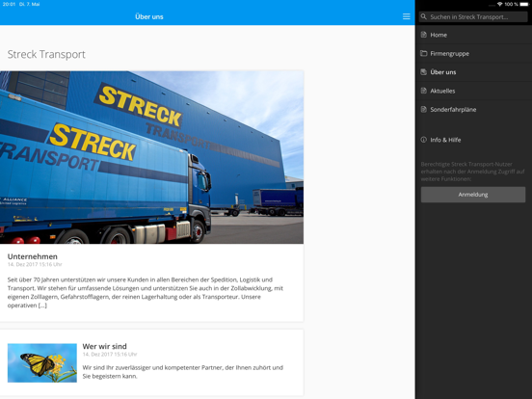Click the Unternehmen excerpt text Seit über 70 Jahren
The image size is (532, 399).
[x=146, y=292]
